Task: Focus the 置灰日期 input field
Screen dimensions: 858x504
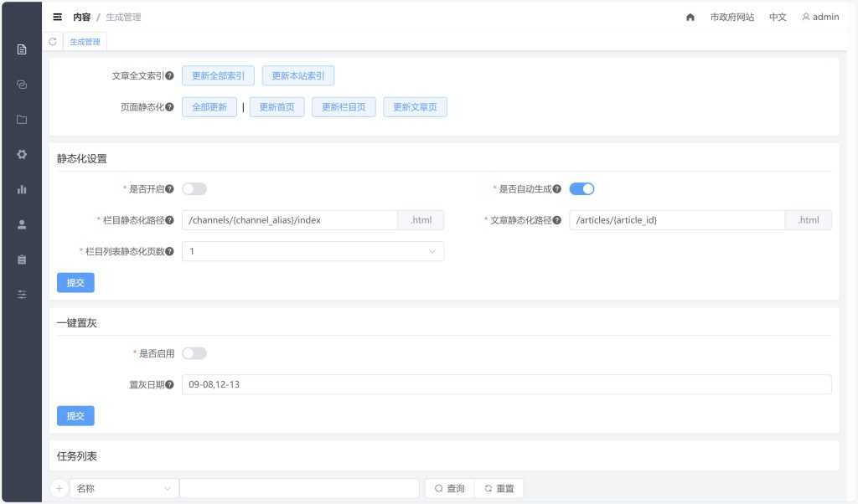Action: coord(507,385)
